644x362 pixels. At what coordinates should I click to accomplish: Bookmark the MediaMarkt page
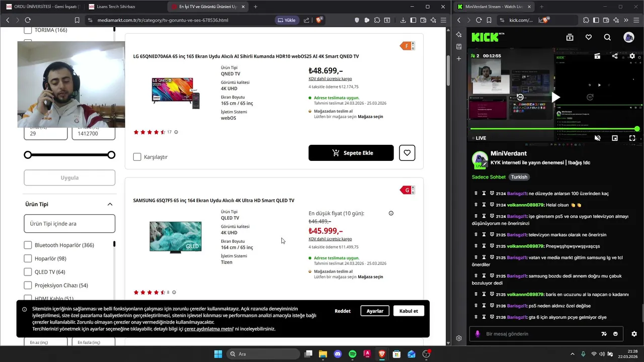point(77,20)
